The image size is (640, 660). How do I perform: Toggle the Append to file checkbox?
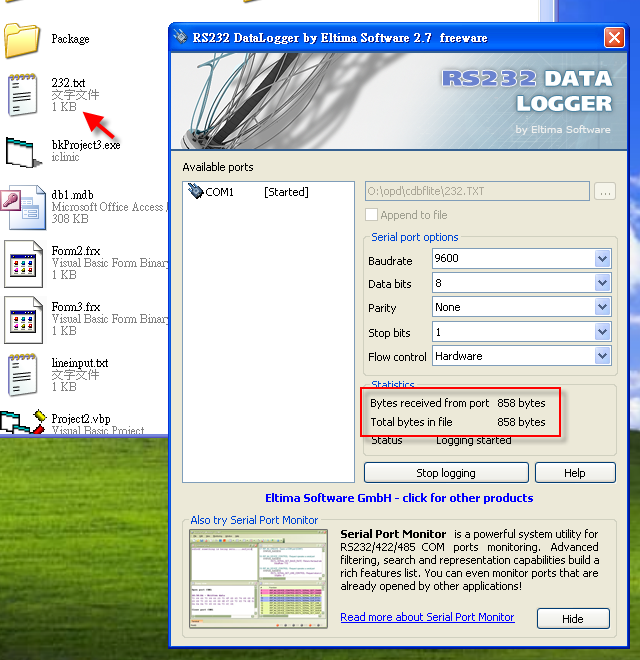click(371, 215)
